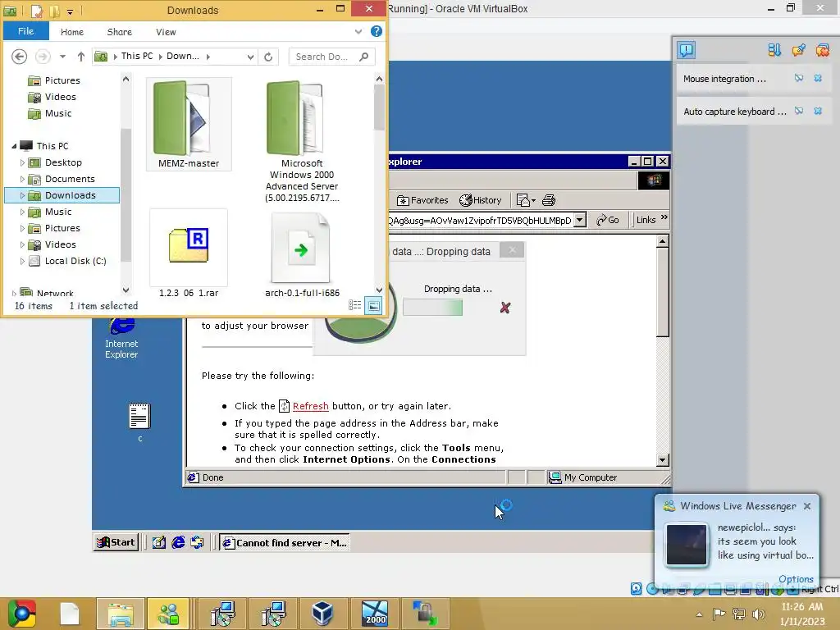Click the Internet Explorer vertical scrollbar thumb
Image resolution: width=840 pixels, height=630 pixels.
pyautogui.click(x=662, y=292)
